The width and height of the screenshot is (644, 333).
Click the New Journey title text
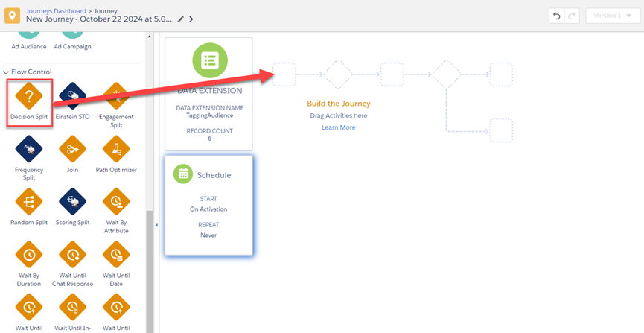[100, 19]
